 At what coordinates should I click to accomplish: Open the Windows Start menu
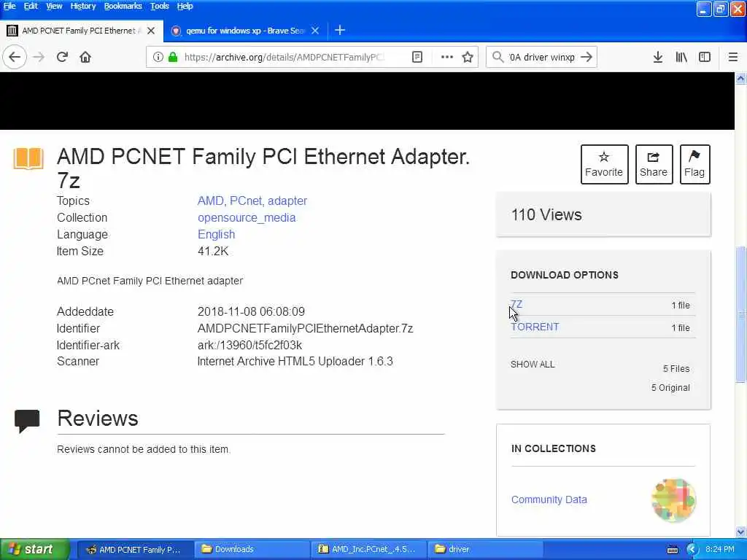pos(34,550)
